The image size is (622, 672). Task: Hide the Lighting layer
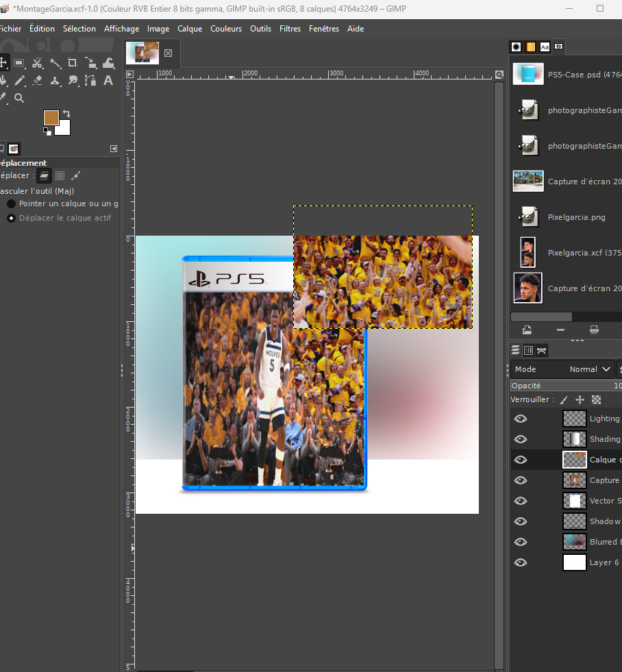coord(521,419)
